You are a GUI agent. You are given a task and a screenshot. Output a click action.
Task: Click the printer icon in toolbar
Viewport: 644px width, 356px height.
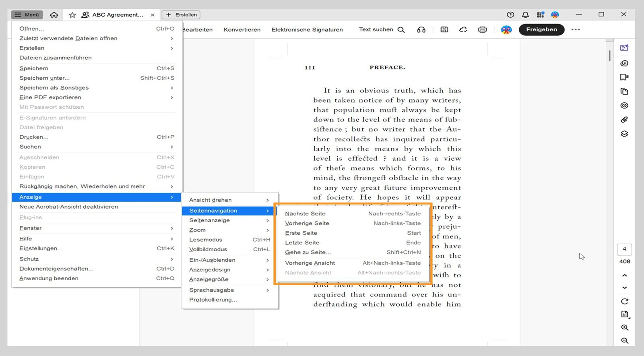point(482,29)
